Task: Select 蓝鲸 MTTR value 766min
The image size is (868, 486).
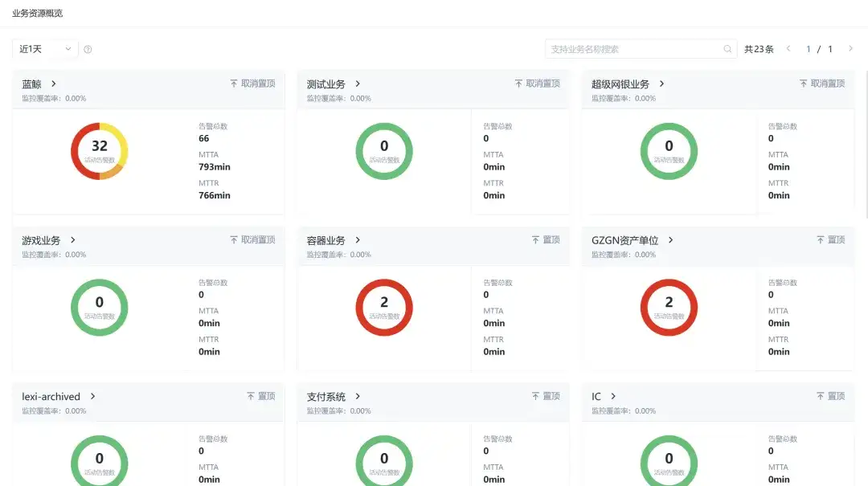Action: [215, 195]
